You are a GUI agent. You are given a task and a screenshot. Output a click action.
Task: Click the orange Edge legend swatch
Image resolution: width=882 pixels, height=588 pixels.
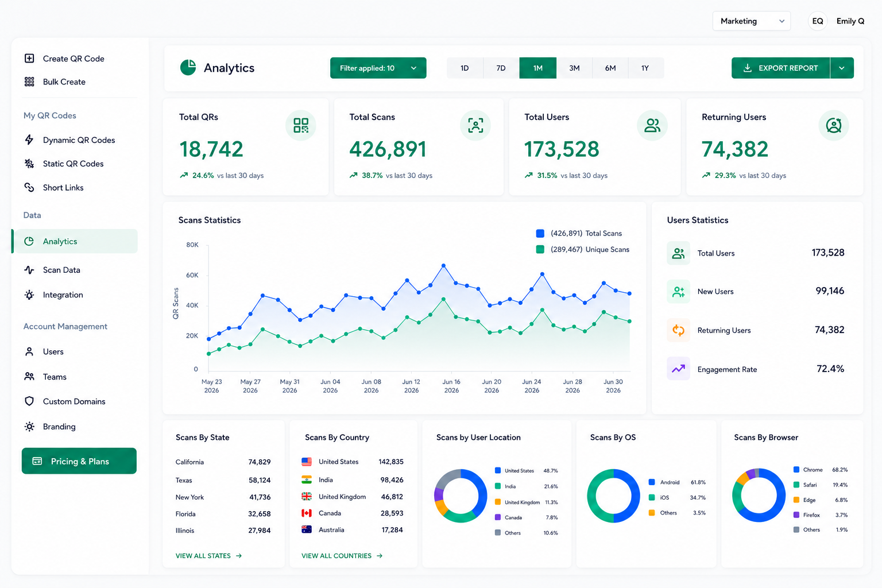(x=796, y=500)
